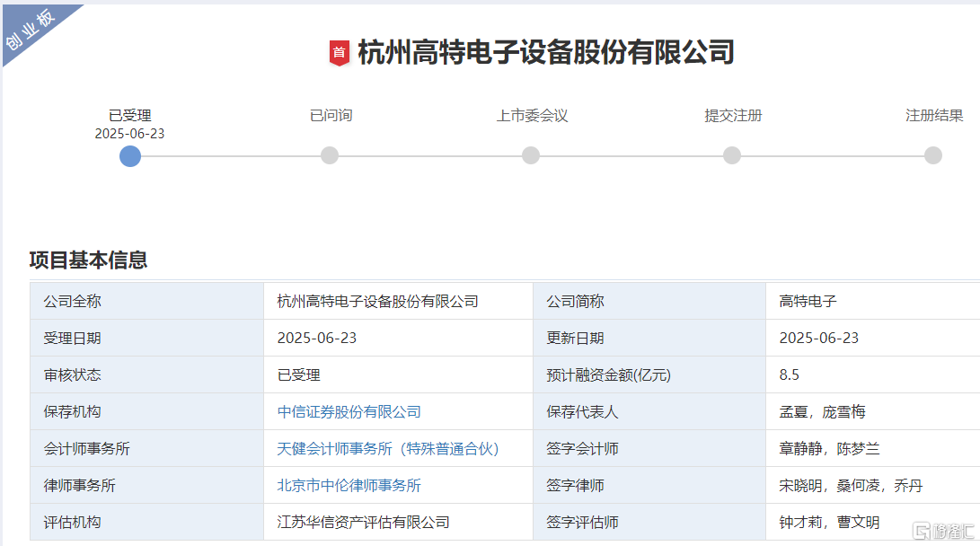Click the 已问询 stage label
Screen dimensions: 980x546
[x=331, y=116]
